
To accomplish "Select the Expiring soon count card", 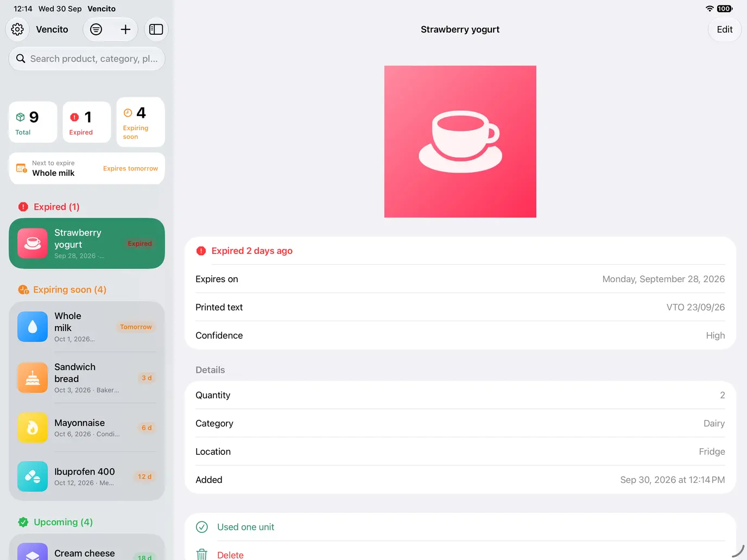I will pos(141,122).
